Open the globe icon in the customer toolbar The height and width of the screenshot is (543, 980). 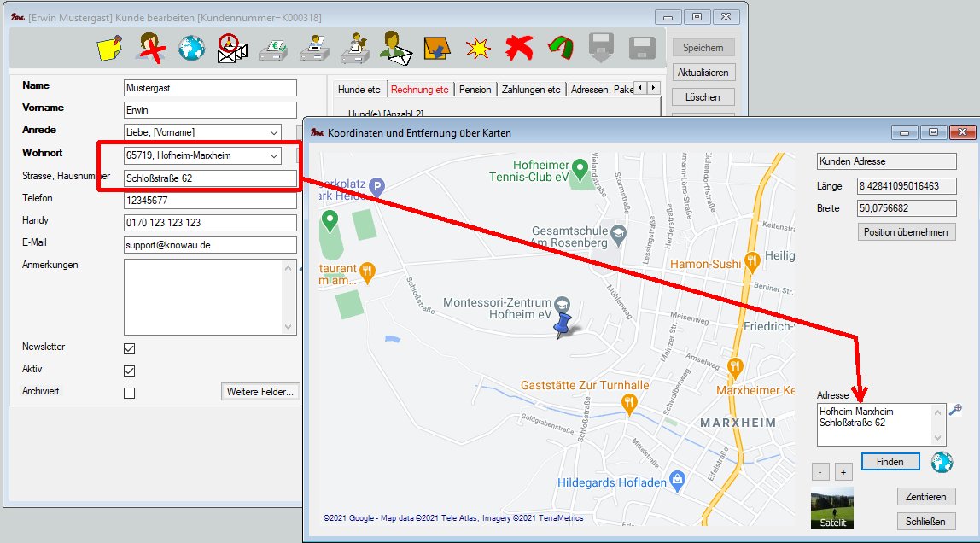(x=191, y=48)
